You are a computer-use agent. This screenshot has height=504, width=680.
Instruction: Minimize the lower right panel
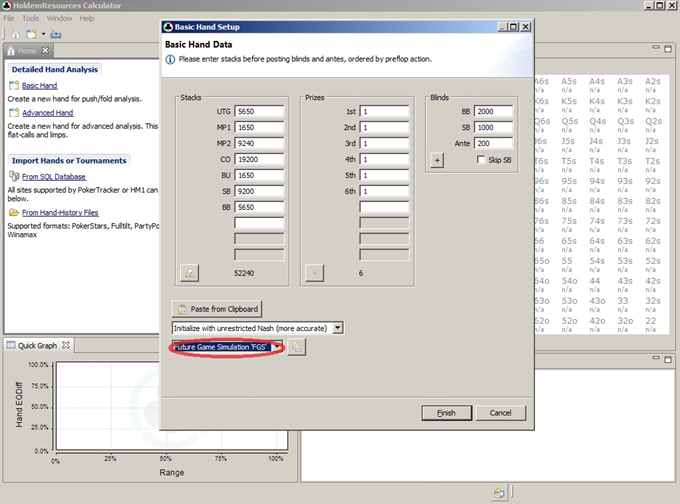(656, 358)
